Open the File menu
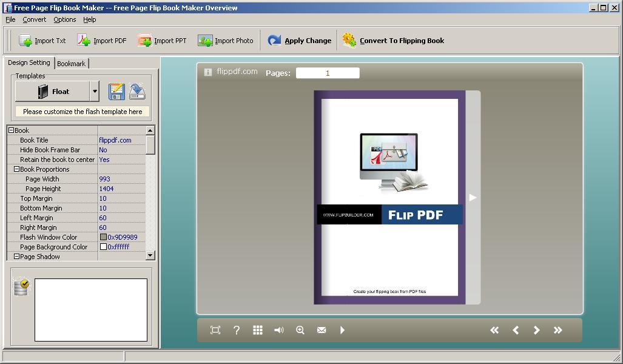This screenshot has width=623, height=364. click(x=10, y=19)
